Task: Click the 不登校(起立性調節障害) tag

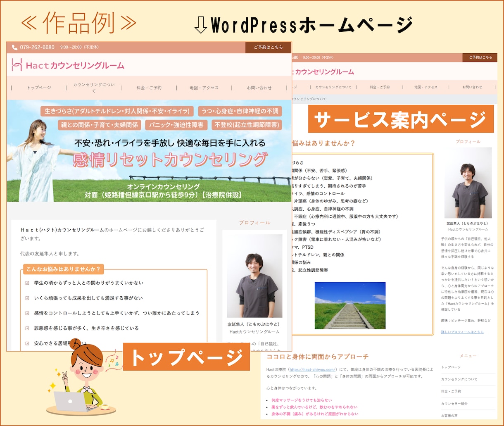Action: (247, 125)
